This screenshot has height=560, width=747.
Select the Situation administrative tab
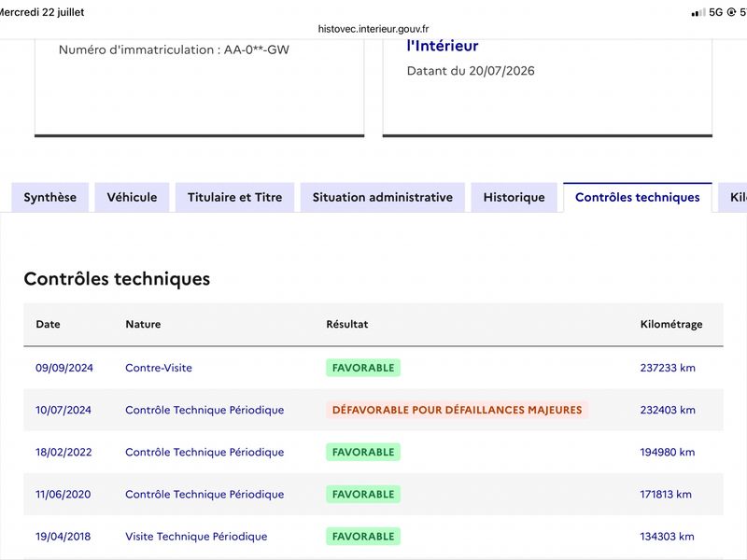(x=383, y=197)
